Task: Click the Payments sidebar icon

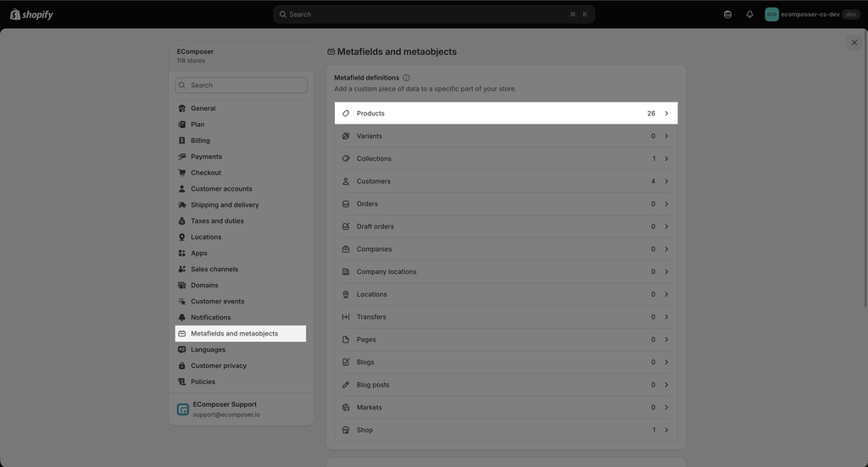Action: pos(181,157)
